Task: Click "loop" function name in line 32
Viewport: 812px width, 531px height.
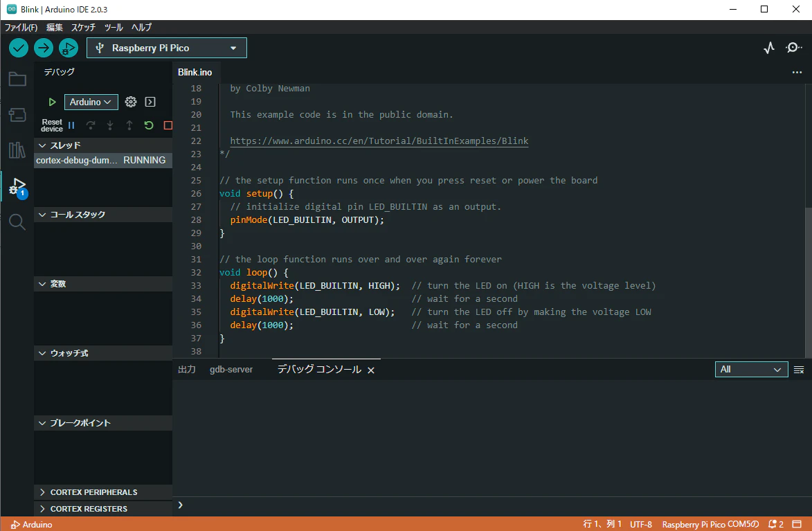Action: (x=257, y=273)
